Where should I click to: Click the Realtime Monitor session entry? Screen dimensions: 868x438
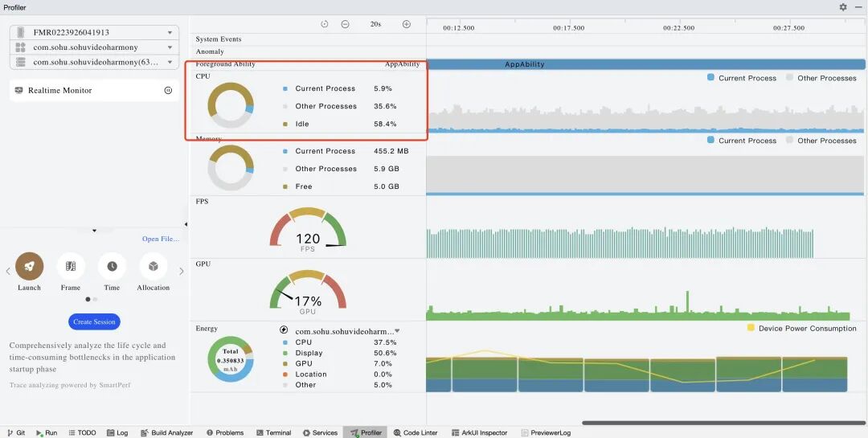point(94,90)
